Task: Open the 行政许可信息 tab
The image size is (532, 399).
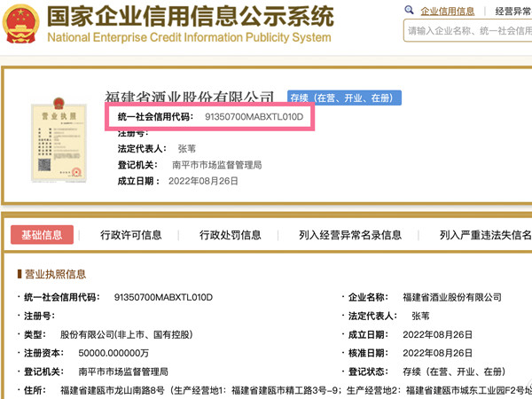Action: pyautogui.click(x=130, y=235)
